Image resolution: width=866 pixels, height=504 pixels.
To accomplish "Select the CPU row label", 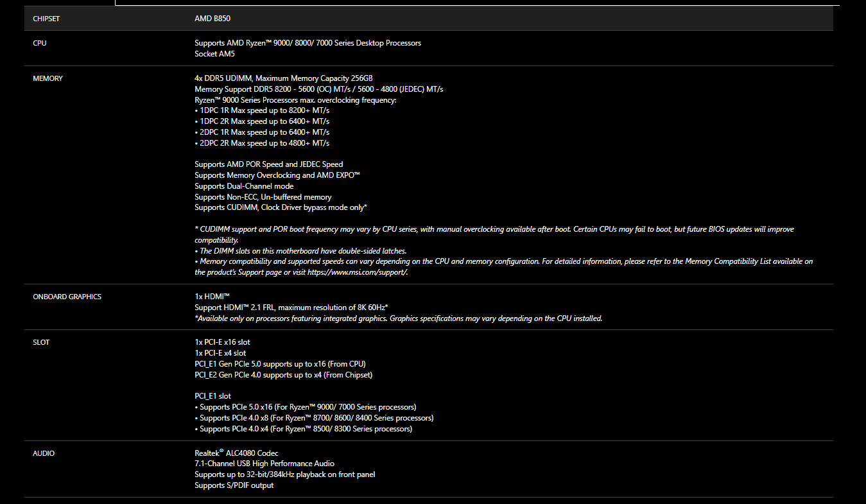I will [x=40, y=43].
